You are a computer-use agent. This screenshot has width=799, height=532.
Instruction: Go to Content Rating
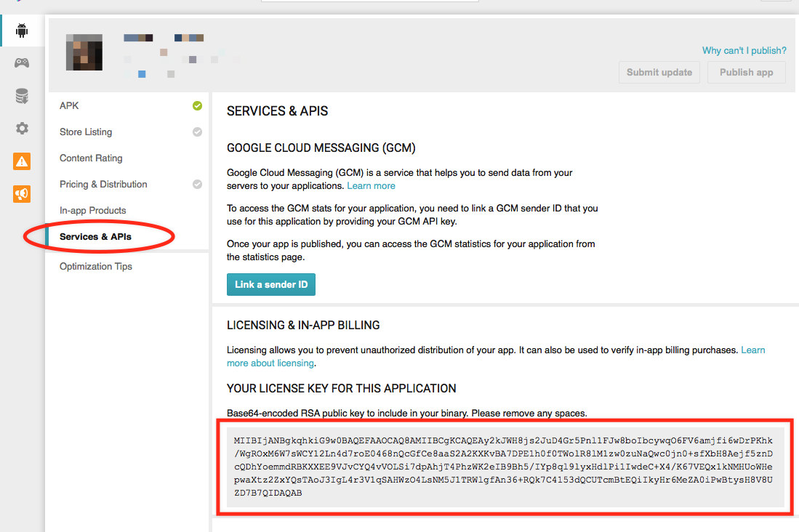(x=91, y=158)
